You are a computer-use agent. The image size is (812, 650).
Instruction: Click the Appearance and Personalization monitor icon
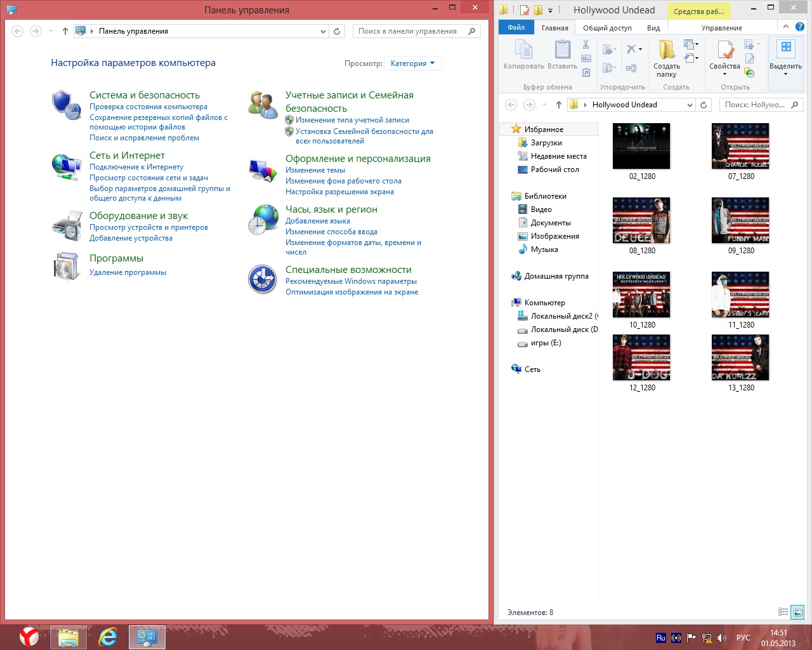263,170
